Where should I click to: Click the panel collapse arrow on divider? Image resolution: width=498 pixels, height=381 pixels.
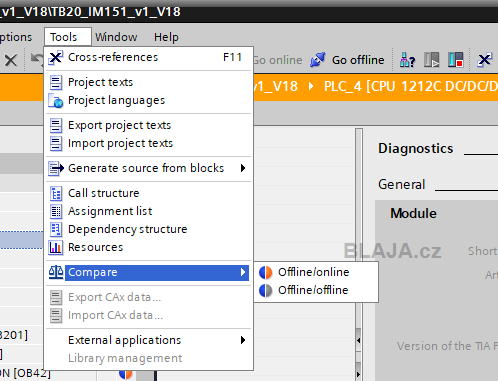[359, 340]
